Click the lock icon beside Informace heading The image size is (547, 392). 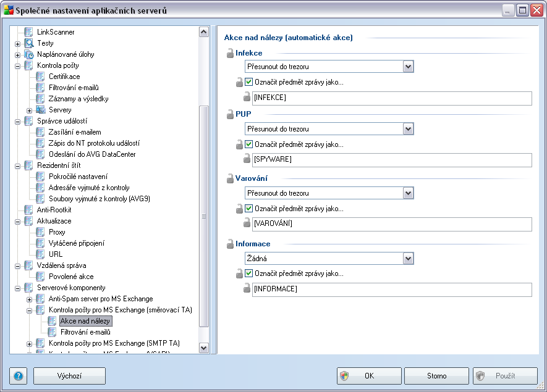[230, 244]
